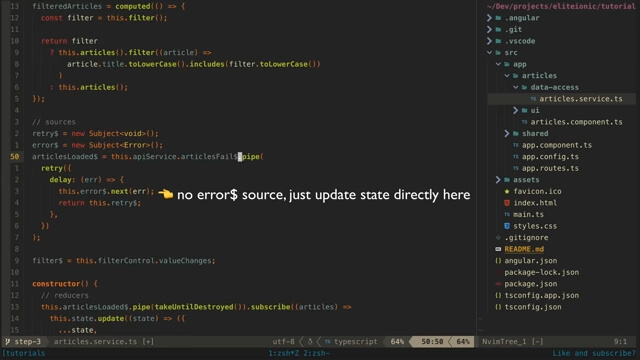Click the JSON braces icon beside angular.json

498,260
